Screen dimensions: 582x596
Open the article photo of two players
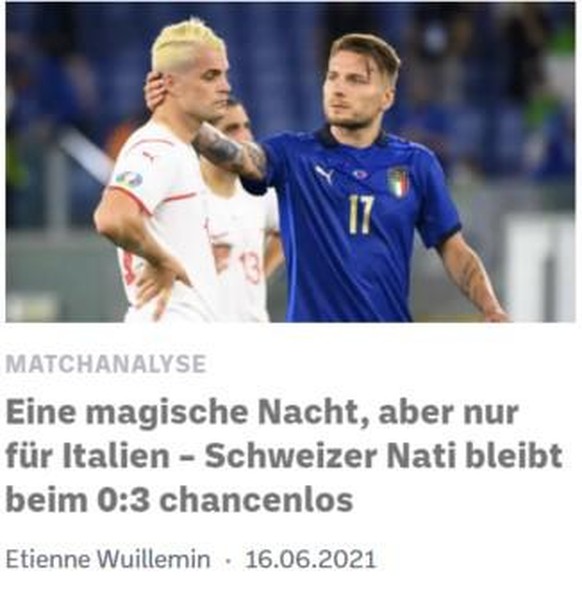(290, 162)
